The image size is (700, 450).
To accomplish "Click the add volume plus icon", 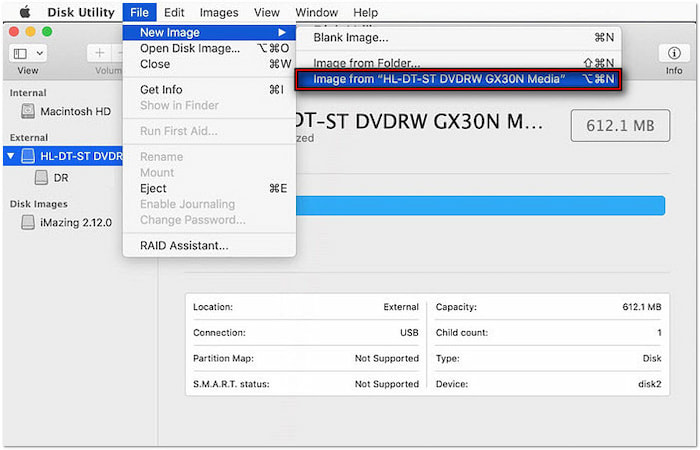I will (100, 52).
